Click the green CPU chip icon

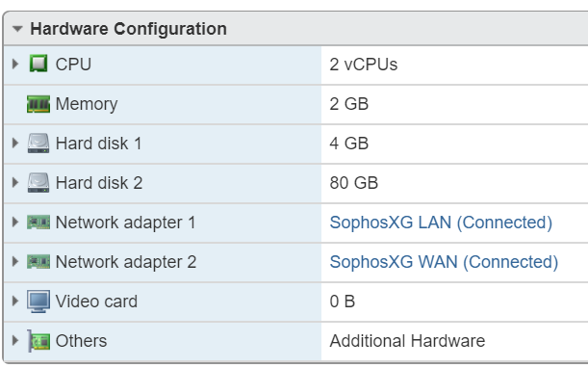38,64
